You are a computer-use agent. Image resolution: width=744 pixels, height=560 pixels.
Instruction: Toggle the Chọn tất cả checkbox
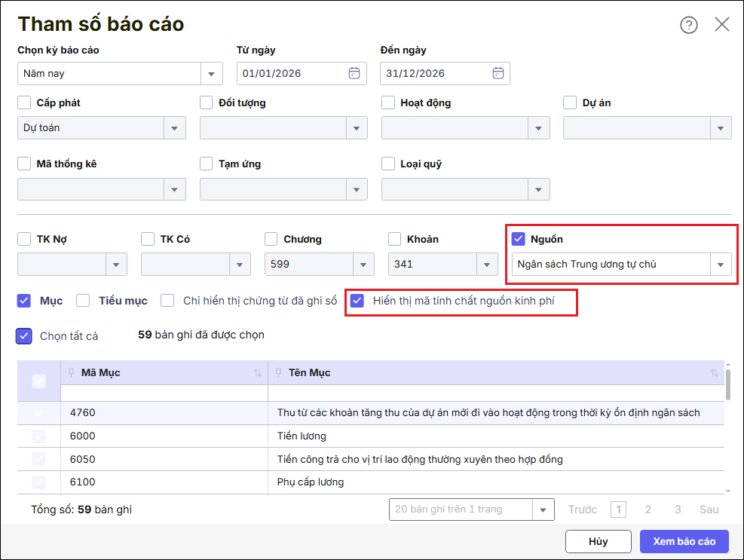click(23, 336)
